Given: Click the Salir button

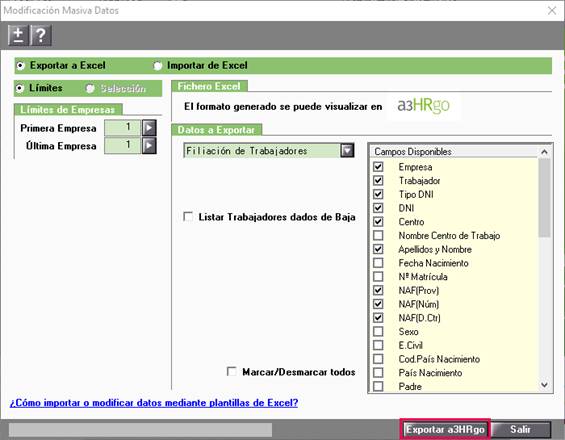Looking at the screenshot, I should coord(521,430).
